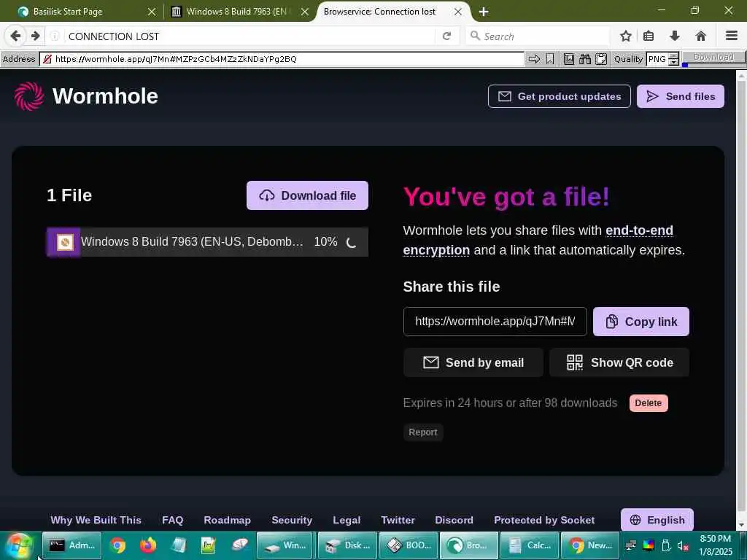
Task: Click the browser Search field
Action: point(538,36)
